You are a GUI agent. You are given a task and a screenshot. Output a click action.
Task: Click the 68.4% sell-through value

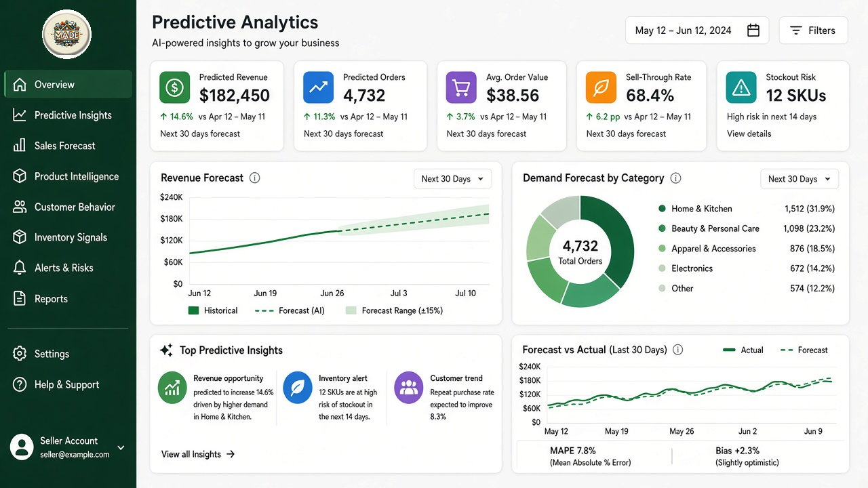[x=650, y=96]
